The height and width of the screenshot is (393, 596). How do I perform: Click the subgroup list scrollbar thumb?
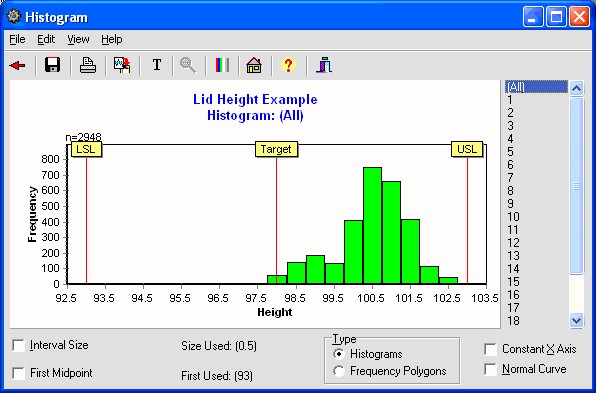pos(576,185)
